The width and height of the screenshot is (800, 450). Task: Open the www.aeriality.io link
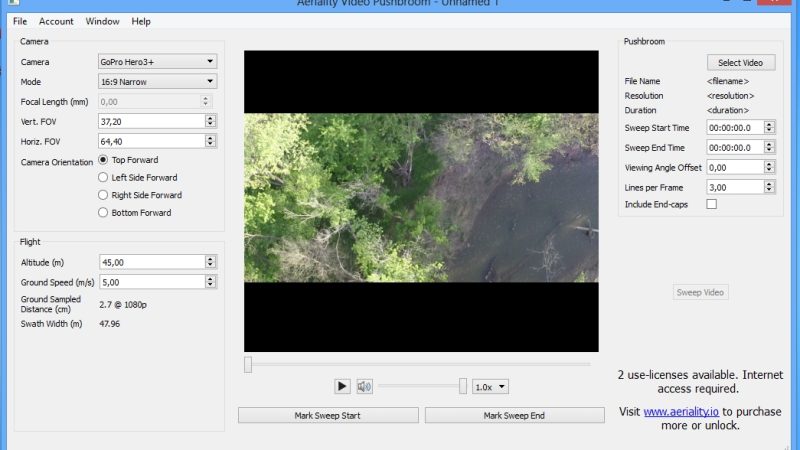[681, 412]
